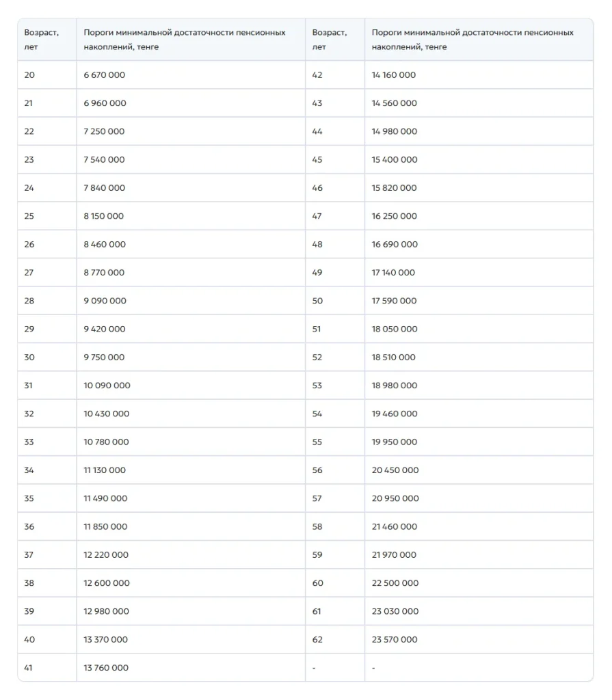The width and height of the screenshot is (612, 700).
Task: Click the 9 750 000 threshold
Action: 191,357
